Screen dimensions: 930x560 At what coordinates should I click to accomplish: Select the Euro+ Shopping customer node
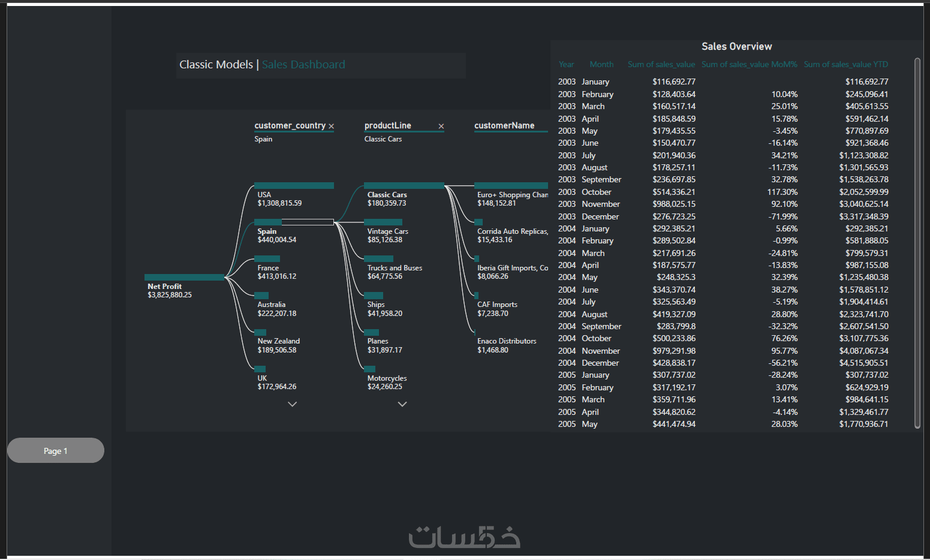511,186
